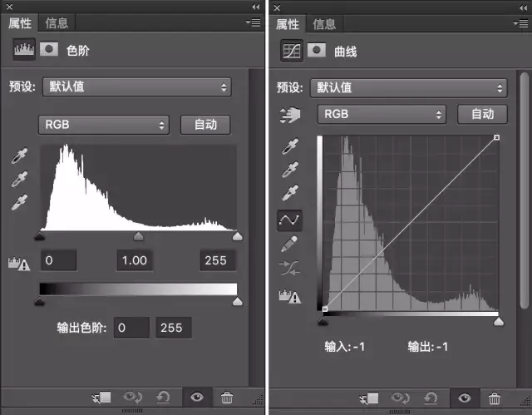Toggle view previous state in Levels panel

[x=133, y=397]
